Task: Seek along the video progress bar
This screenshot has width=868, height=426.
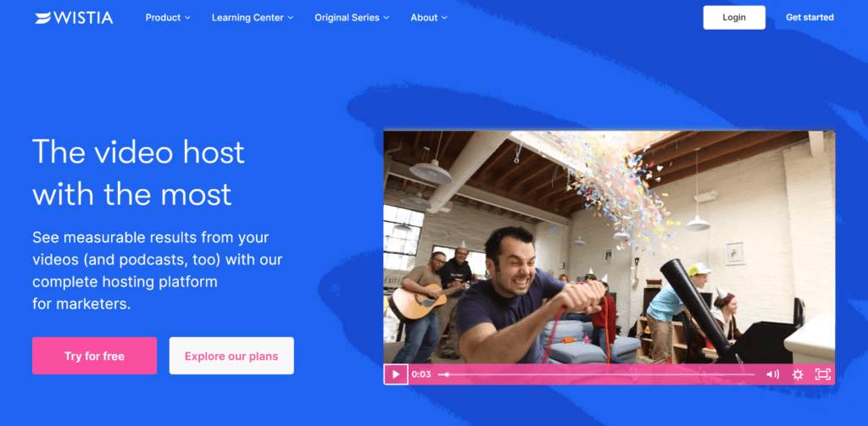Action: 596,374
